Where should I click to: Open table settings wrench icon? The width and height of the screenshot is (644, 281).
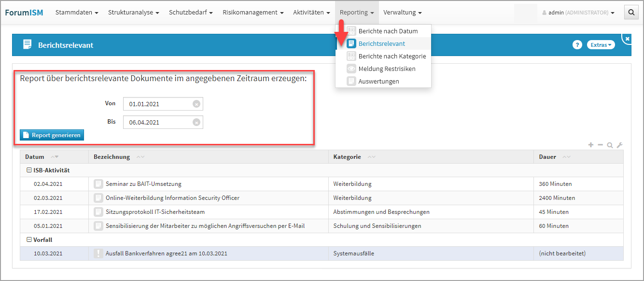tap(620, 145)
